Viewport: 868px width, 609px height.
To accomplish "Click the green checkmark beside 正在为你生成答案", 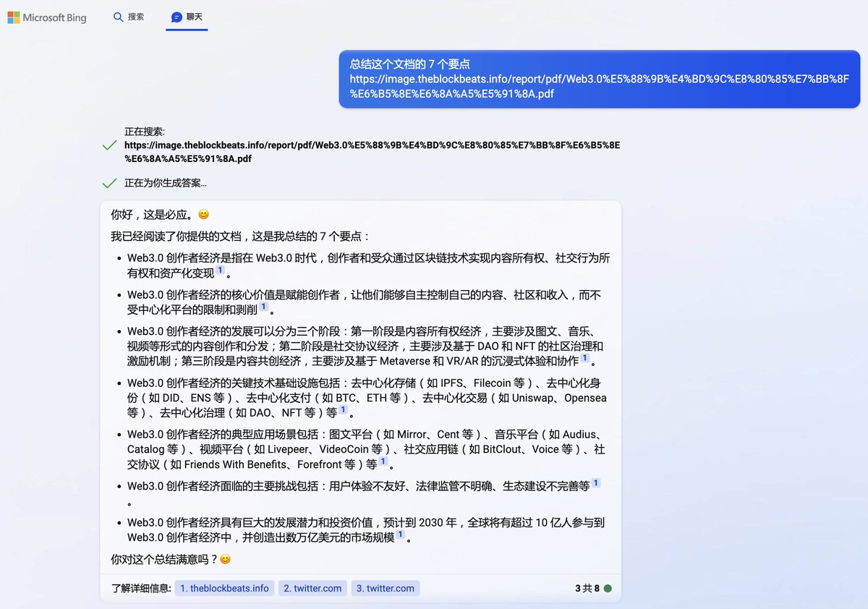I will coord(110,183).
